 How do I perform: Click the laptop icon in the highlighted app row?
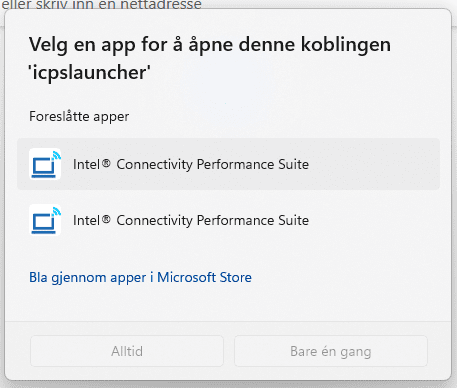[45, 164]
